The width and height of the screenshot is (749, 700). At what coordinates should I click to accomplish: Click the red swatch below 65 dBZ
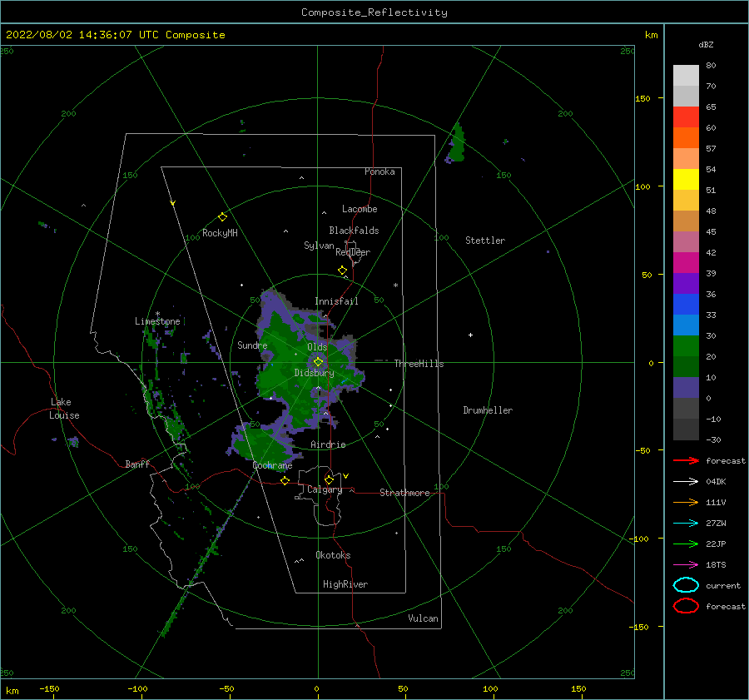686,117
